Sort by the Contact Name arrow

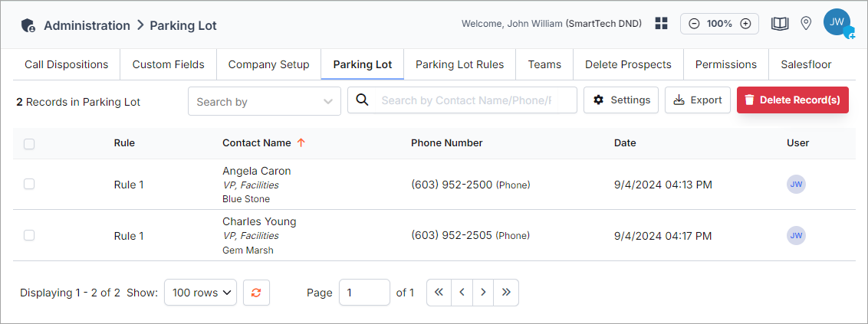point(301,142)
